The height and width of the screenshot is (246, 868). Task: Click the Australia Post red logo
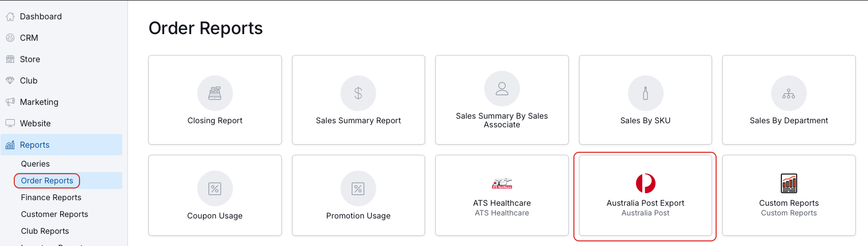[645, 183]
